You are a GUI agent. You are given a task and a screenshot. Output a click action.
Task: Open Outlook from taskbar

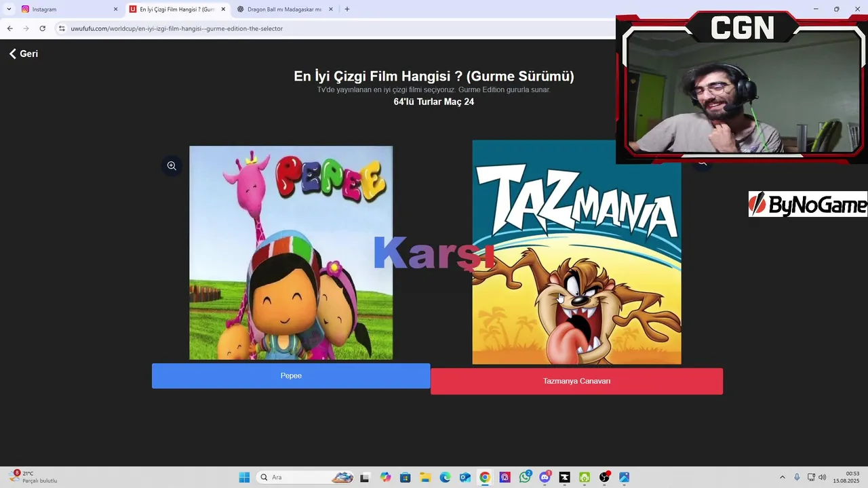coord(465,477)
